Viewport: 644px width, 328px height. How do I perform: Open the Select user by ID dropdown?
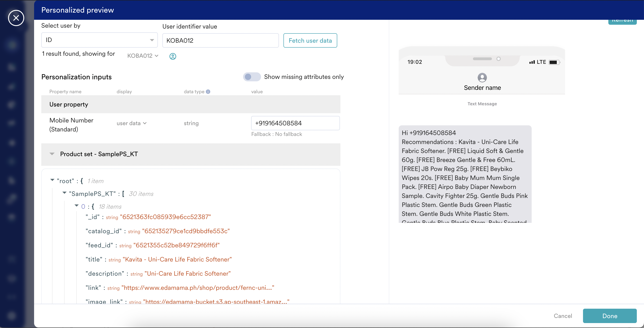99,40
